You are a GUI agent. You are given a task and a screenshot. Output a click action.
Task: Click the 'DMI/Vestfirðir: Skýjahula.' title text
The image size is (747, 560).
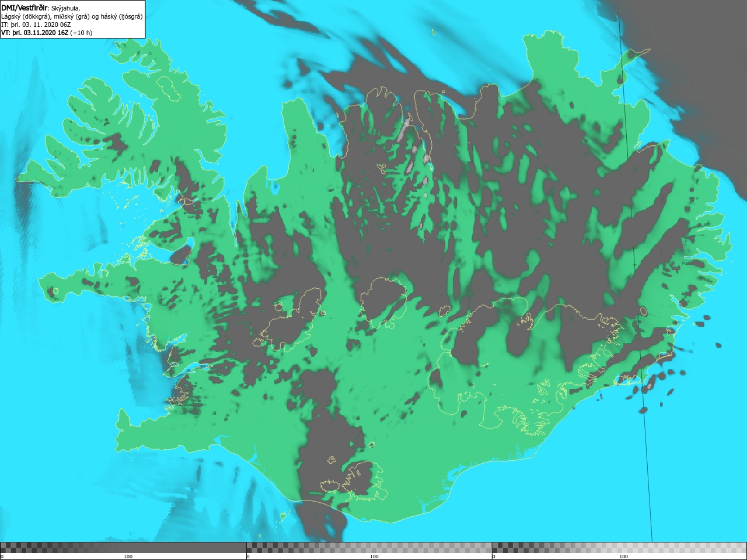[41, 8]
